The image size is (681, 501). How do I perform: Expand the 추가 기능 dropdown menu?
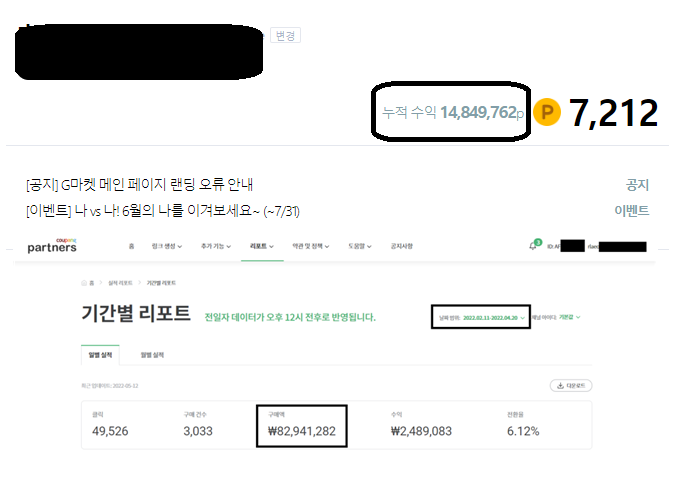pos(216,246)
